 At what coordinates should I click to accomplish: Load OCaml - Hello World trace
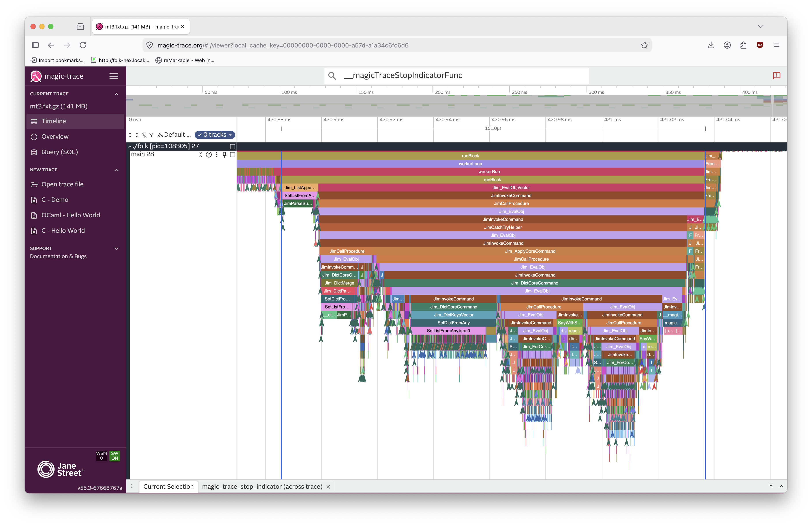75,215
